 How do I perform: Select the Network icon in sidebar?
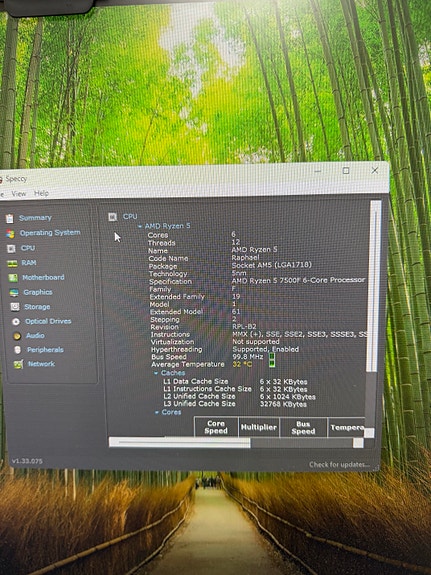pyautogui.click(x=18, y=364)
